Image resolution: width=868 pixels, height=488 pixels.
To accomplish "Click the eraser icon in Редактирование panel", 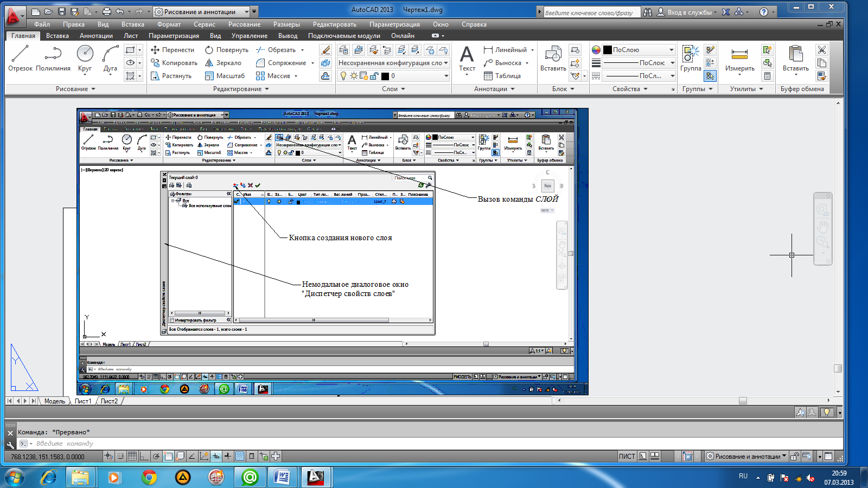I will (x=325, y=50).
